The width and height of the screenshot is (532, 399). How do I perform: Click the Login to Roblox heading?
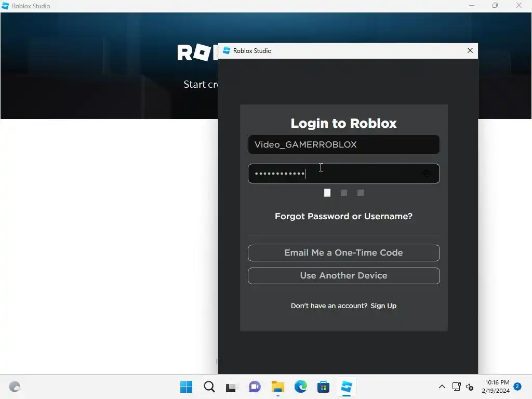tap(344, 123)
